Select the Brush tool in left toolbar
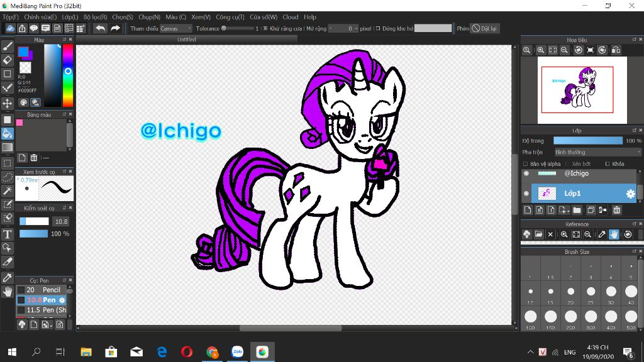This screenshot has height=362, width=644. 8,47
